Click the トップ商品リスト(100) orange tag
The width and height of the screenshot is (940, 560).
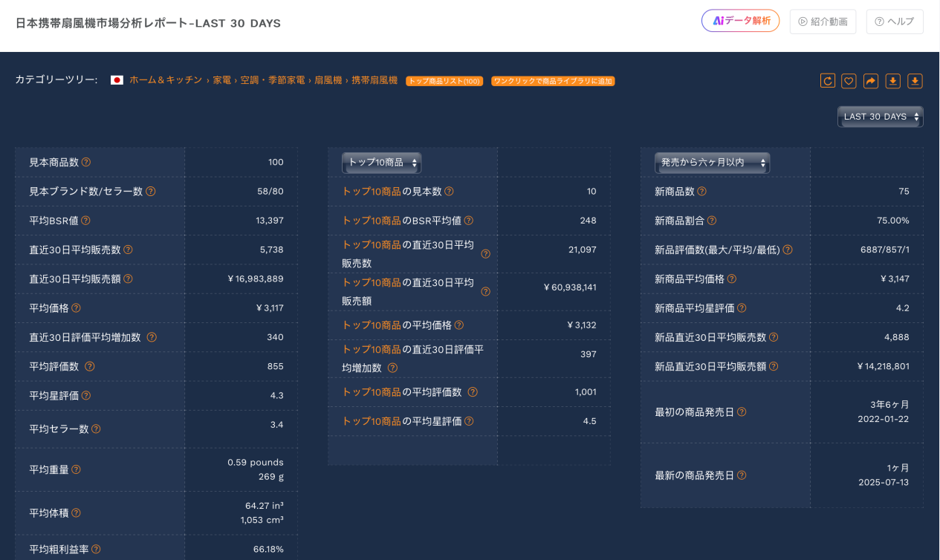tap(444, 81)
